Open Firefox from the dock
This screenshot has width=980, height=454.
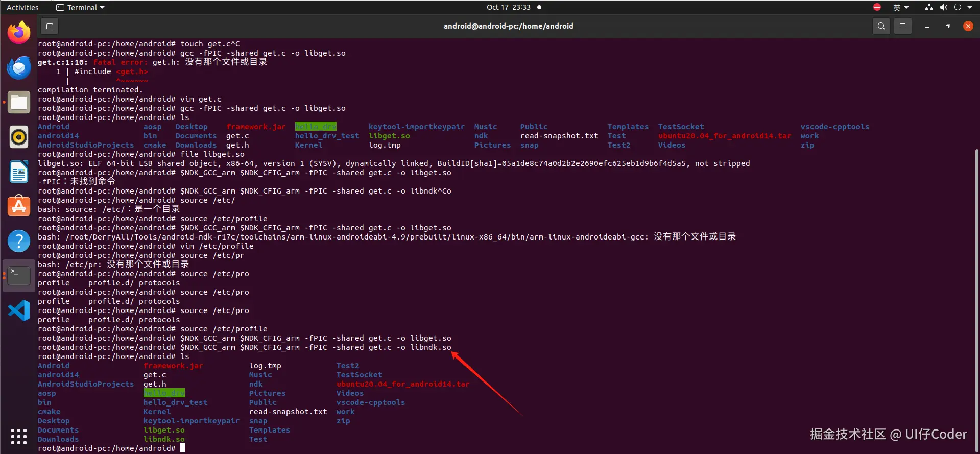tap(19, 33)
